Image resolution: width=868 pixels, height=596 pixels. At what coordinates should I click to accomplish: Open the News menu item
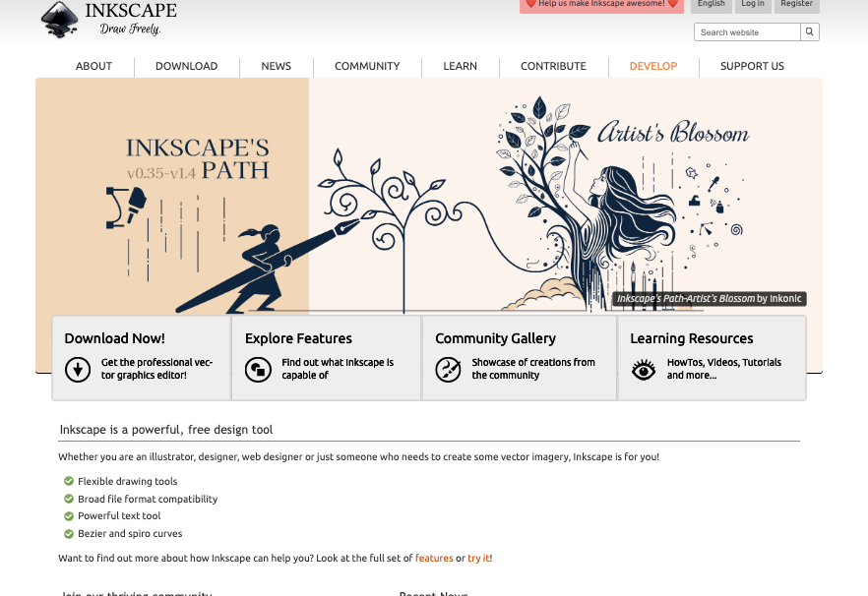click(x=277, y=66)
